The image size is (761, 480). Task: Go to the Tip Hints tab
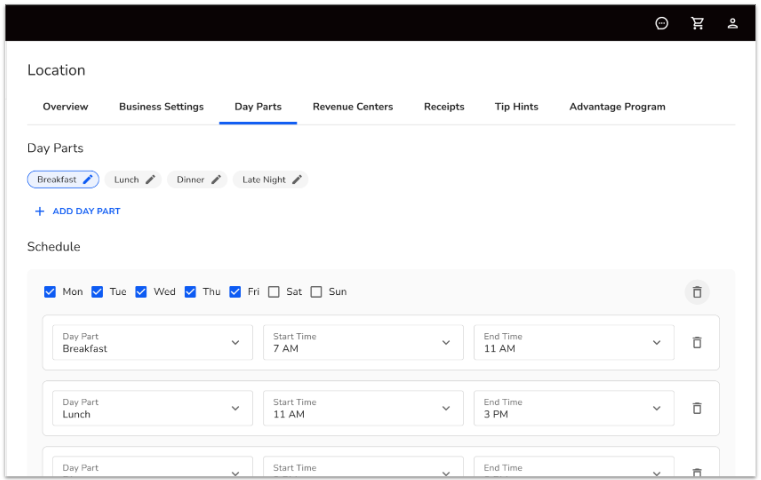516,107
